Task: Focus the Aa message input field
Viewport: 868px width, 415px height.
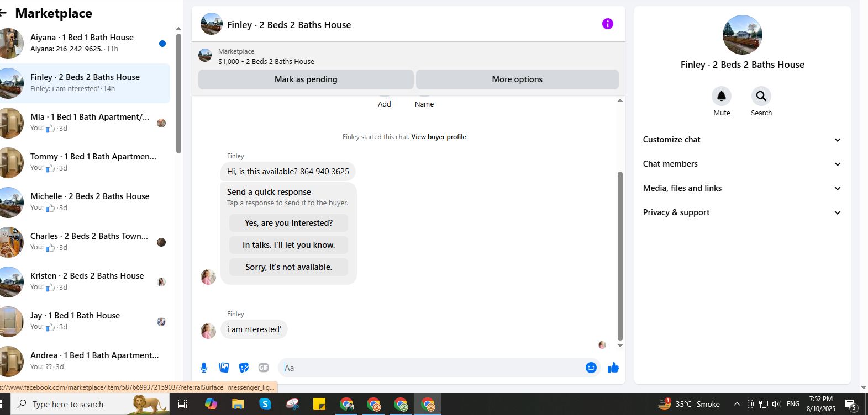Action: [x=431, y=368]
